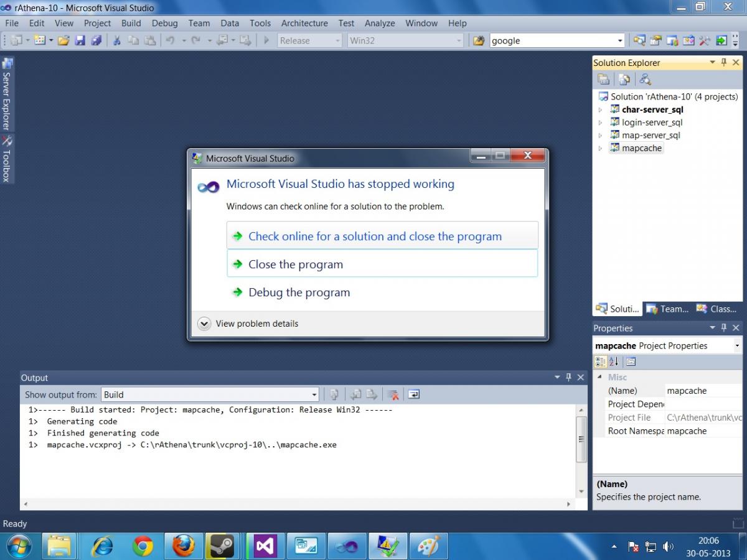Toggle Alphabetical sort in Properties panel
The width and height of the screenshot is (747, 560).
tap(614, 362)
